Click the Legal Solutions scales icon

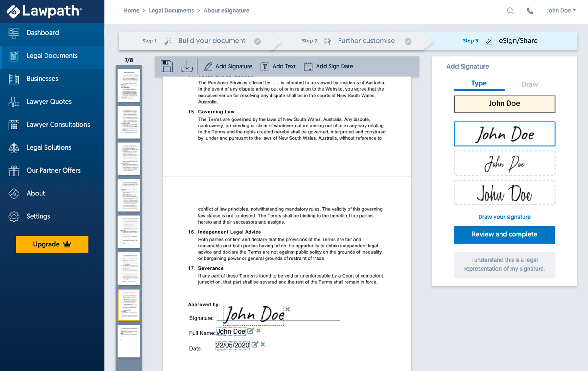(14, 147)
